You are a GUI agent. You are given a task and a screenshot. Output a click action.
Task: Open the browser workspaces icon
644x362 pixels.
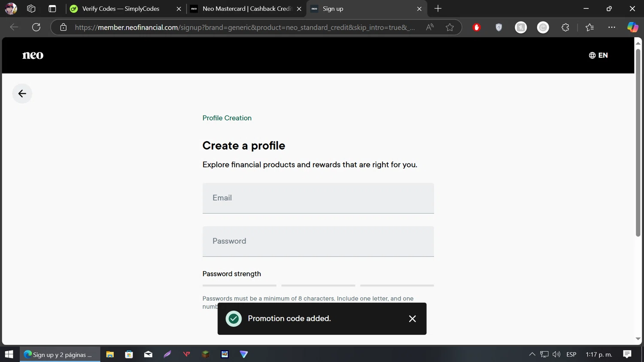(x=31, y=9)
